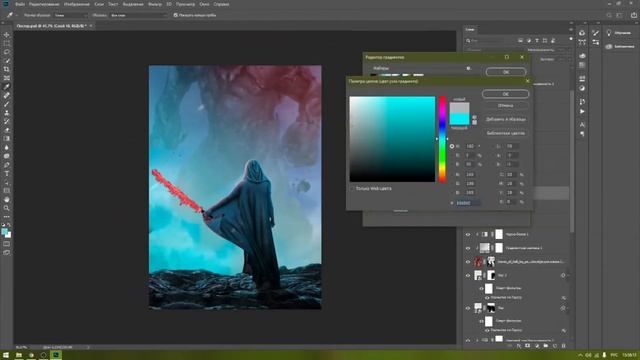
Task: Open the Windows Start menu
Action: pyautogui.click(x=6, y=355)
